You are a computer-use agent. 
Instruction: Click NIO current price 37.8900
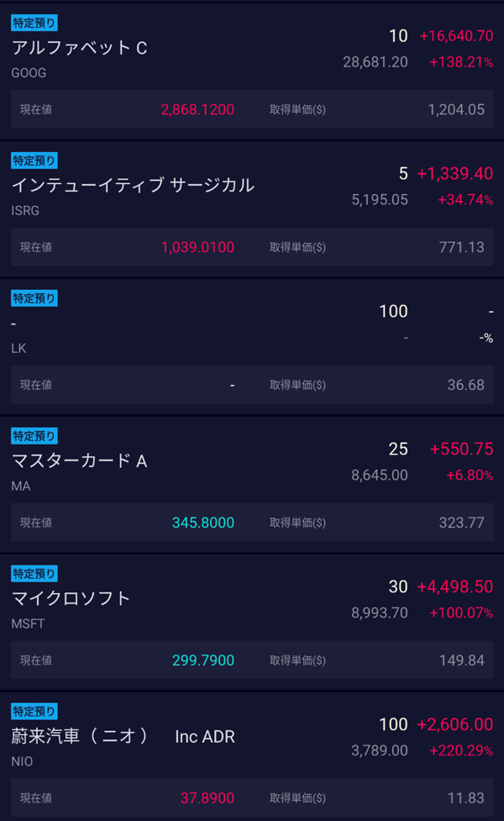tap(207, 798)
